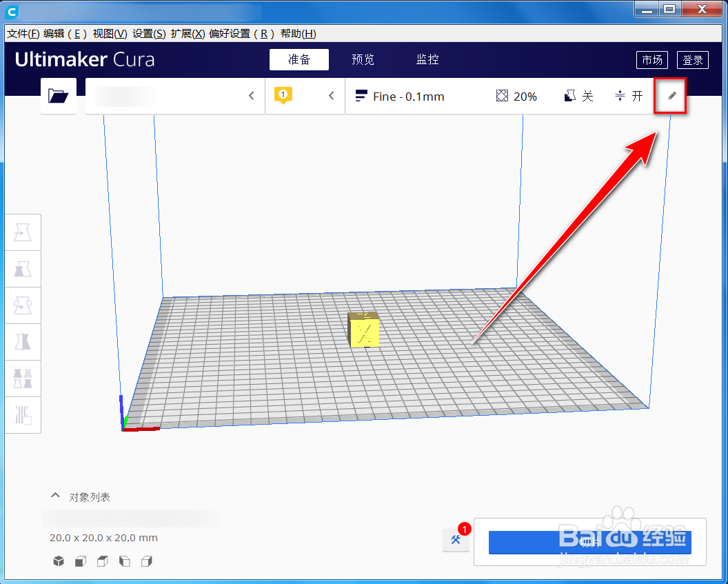Click the 20.0 x 20.0 x 20.0 mm dimensions text
Screen dimensions: 728x584
tap(103, 538)
